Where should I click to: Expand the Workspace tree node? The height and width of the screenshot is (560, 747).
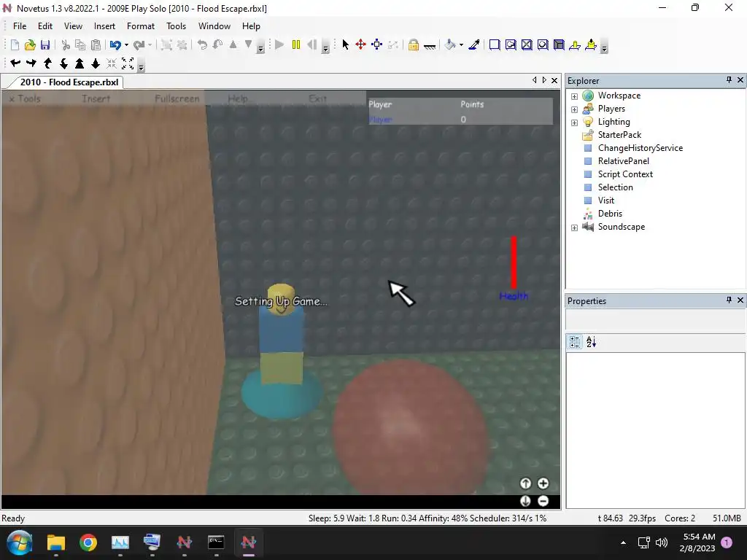tap(575, 96)
